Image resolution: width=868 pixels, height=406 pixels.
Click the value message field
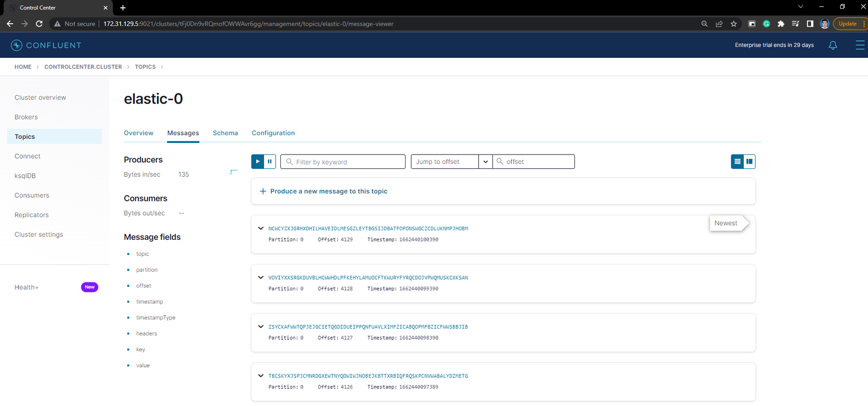pyautogui.click(x=143, y=366)
